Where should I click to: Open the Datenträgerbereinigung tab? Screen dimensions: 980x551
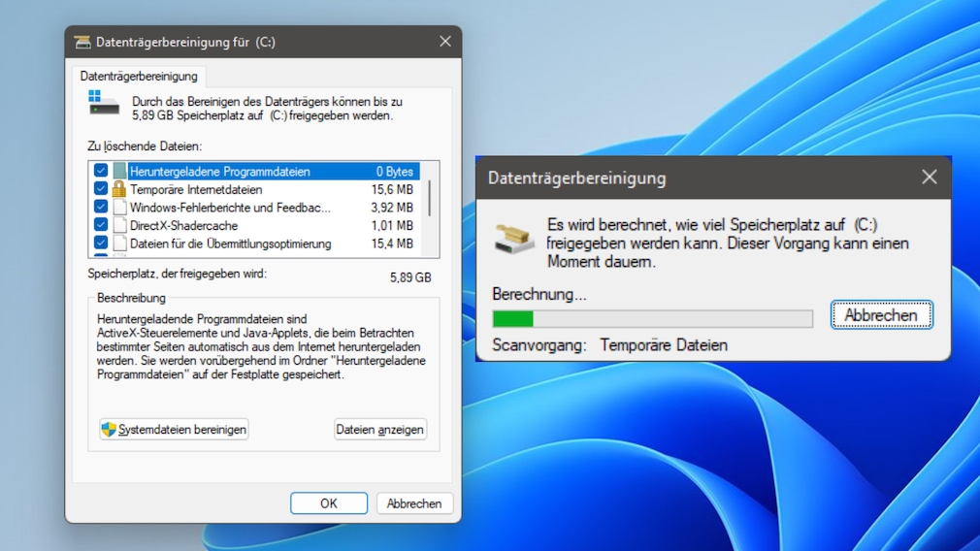pyautogui.click(x=139, y=77)
